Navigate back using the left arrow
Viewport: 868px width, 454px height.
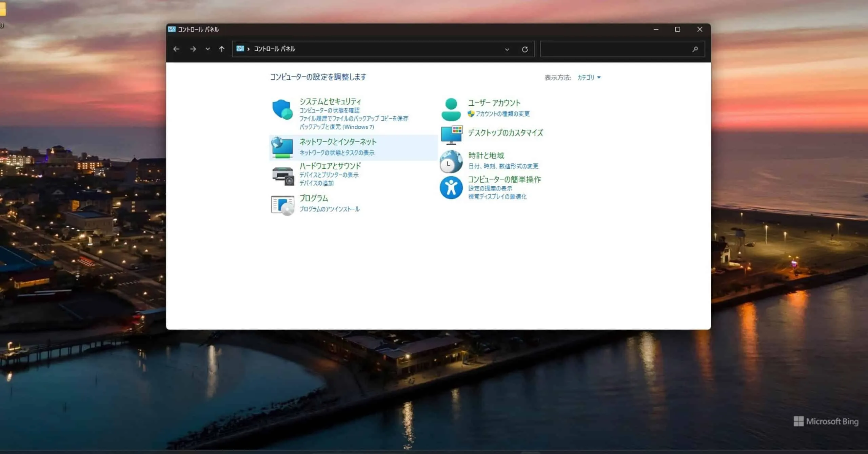tap(176, 49)
